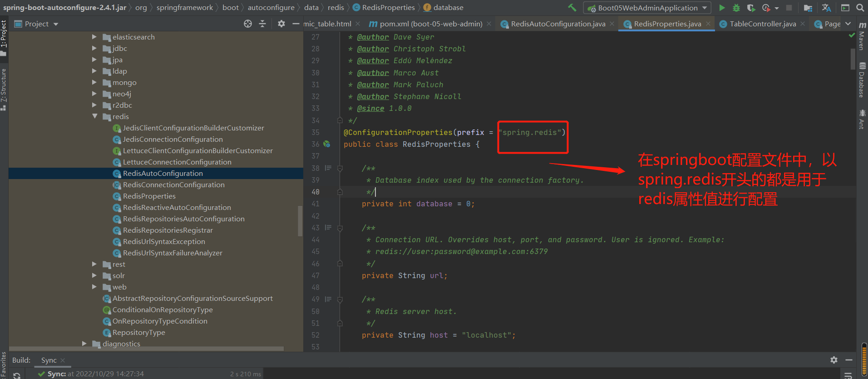Expand the solr package
Viewport: 868px width, 379px height.
click(x=94, y=275)
